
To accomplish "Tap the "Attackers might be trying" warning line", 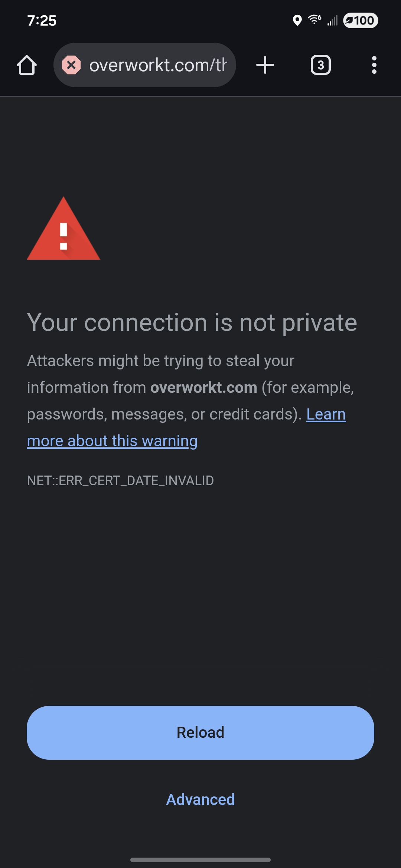I will (x=160, y=361).
